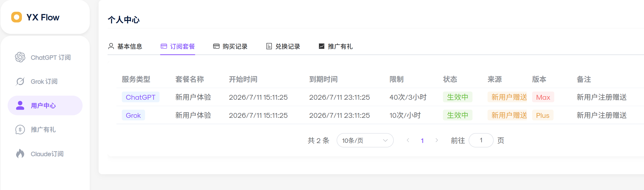Click the 版本 column header
The height and width of the screenshot is (190, 644).
[539, 79]
